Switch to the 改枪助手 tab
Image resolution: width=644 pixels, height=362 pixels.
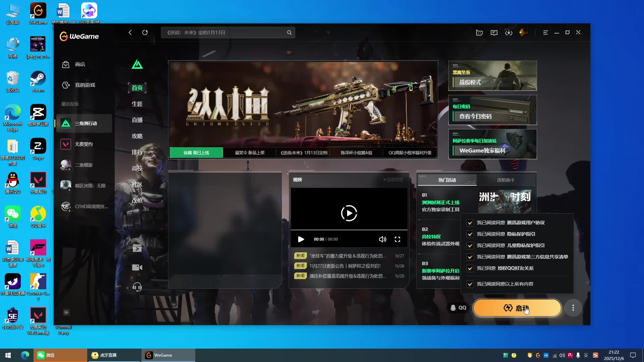pyautogui.click(x=505, y=180)
